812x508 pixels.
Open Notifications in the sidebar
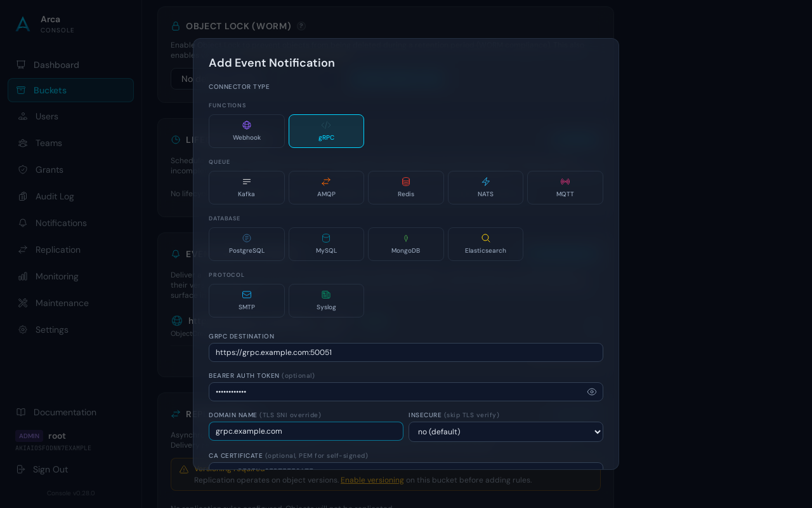[x=70, y=223]
